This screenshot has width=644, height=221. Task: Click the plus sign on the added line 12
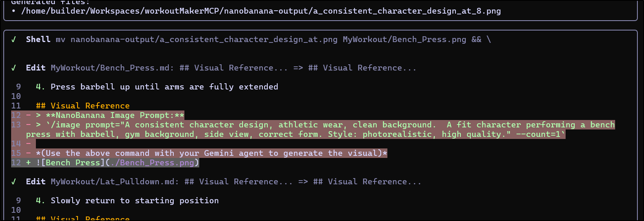(x=28, y=163)
